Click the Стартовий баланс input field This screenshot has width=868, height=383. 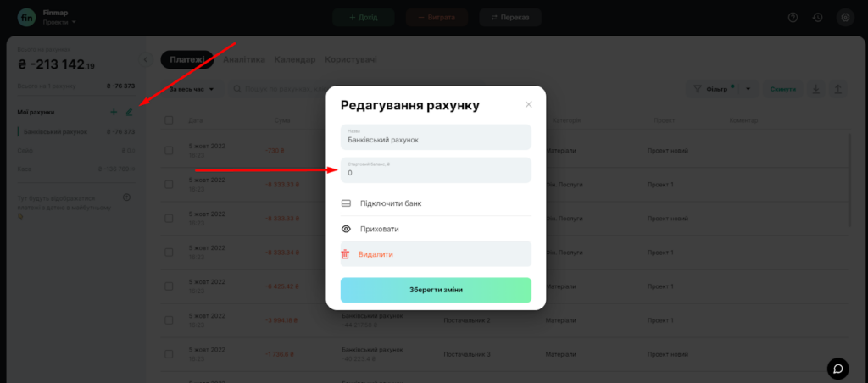(436, 170)
